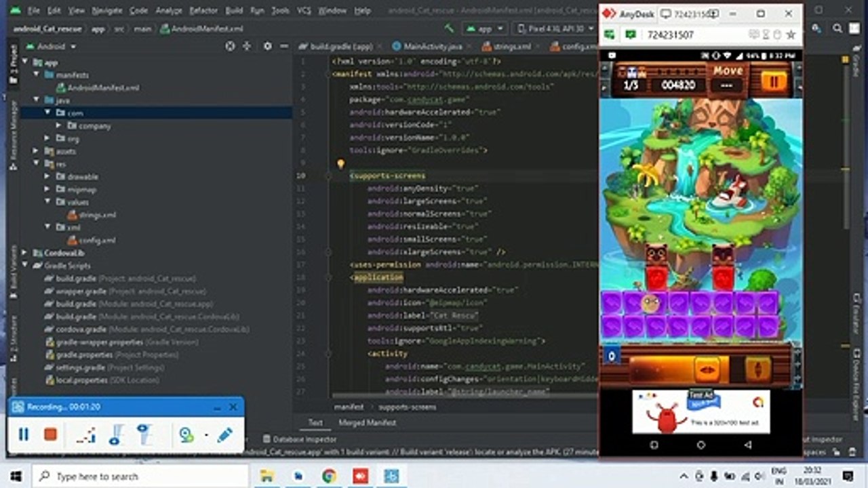Viewport: 868px width, 488px height.
Task: Expand the company package
Action: [60, 126]
